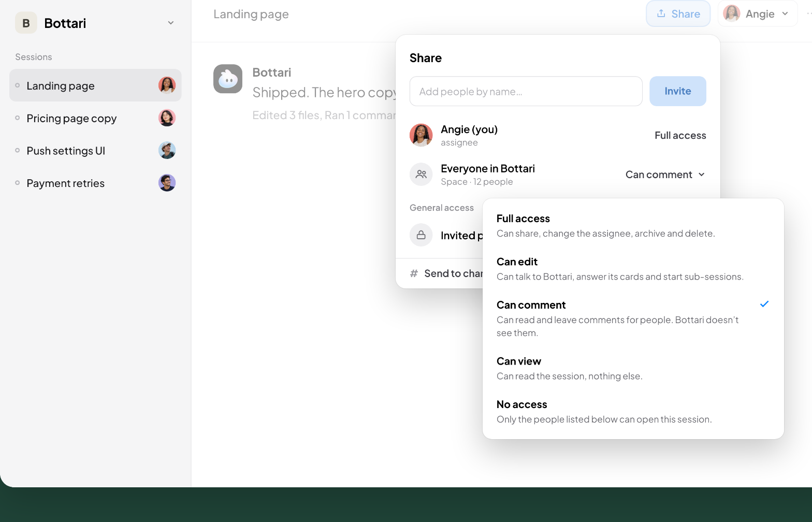Focus the Add people by name field

coord(526,91)
